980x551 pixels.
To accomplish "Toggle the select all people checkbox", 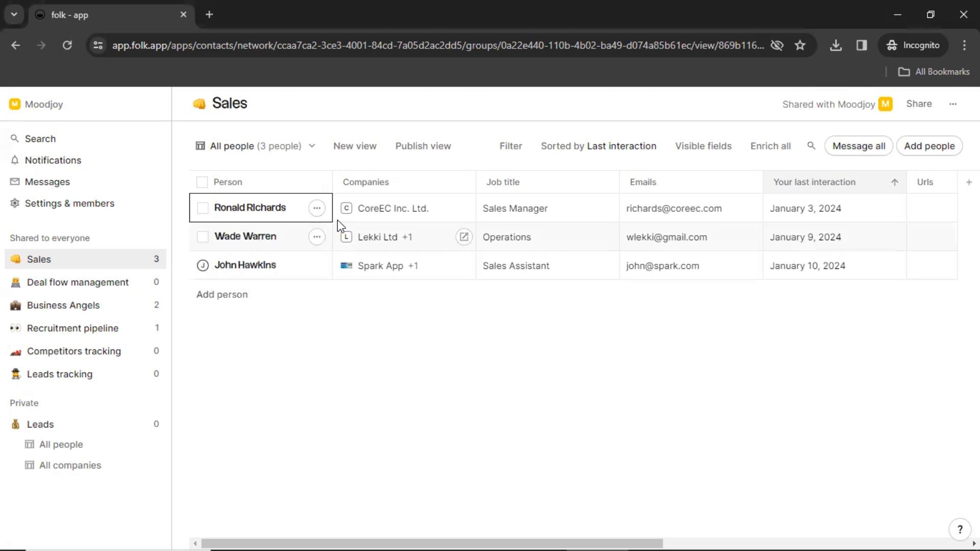I will point(202,182).
